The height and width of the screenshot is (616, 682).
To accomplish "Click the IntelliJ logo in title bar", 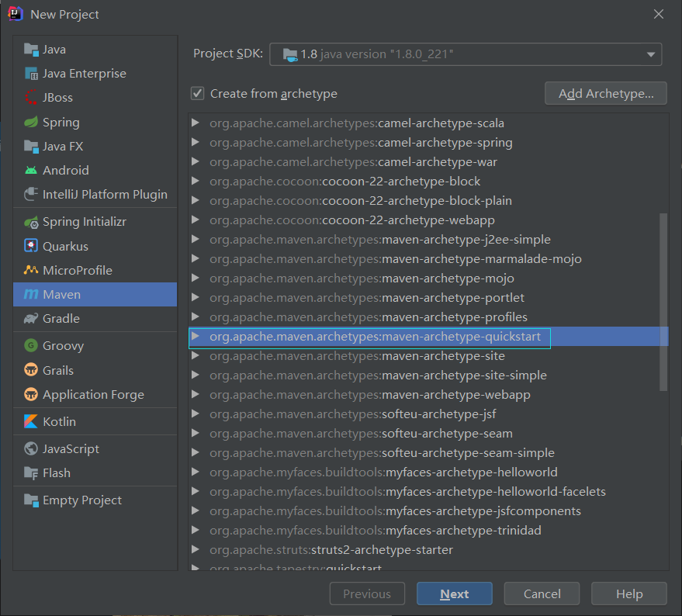I will pyautogui.click(x=16, y=14).
